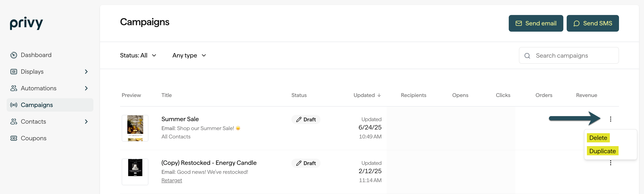This screenshot has height=194, width=644.
Task: Open the Dashboard from its gauge icon
Action: pyautogui.click(x=14, y=55)
